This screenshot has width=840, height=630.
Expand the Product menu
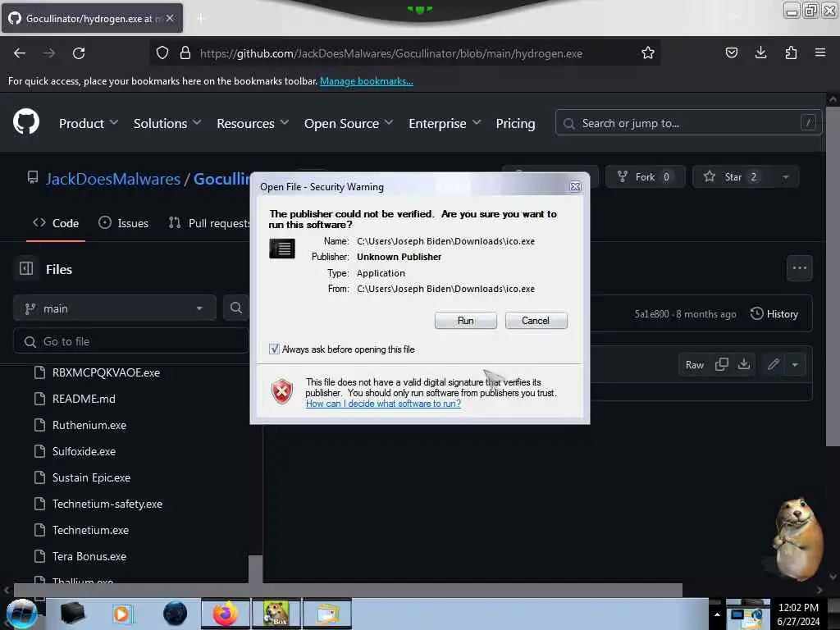[x=89, y=123]
